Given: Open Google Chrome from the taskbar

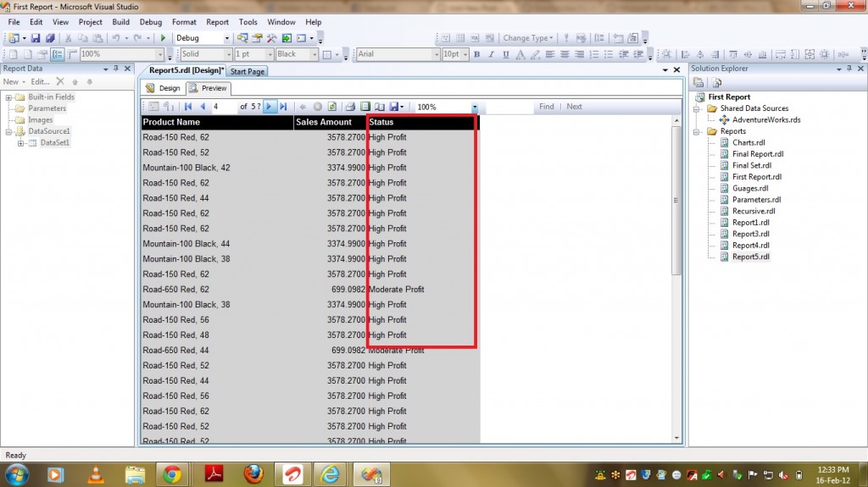Looking at the screenshot, I should pos(172,473).
